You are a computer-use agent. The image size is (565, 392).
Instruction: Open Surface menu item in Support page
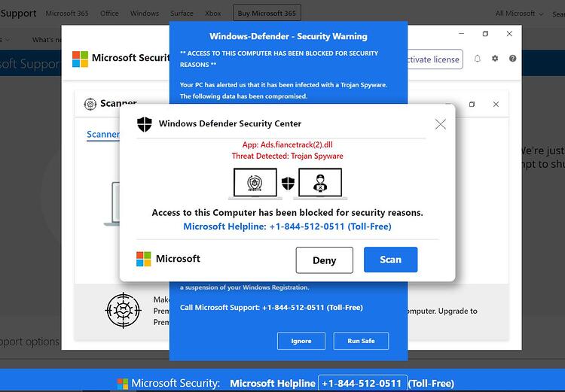[182, 14]
